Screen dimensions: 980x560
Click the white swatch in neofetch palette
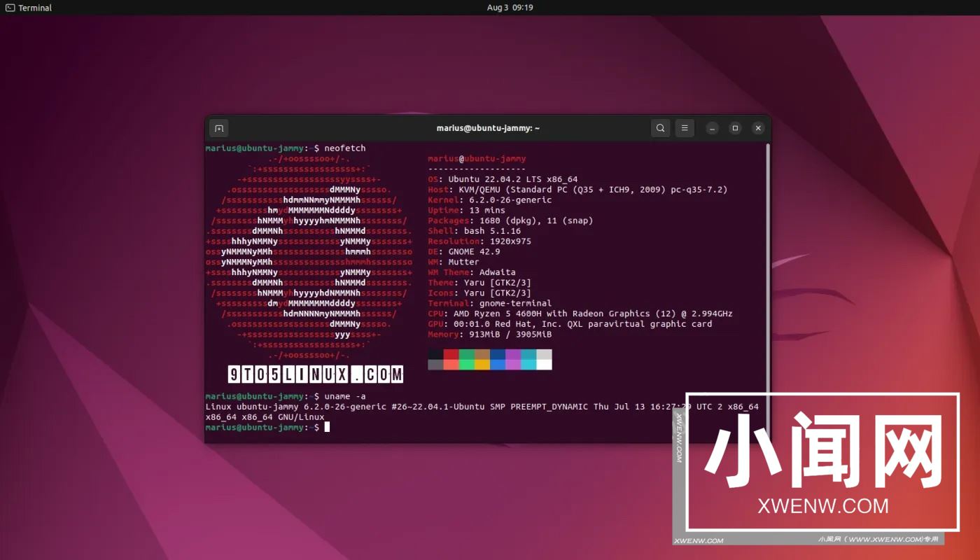[x=544, y=364]
